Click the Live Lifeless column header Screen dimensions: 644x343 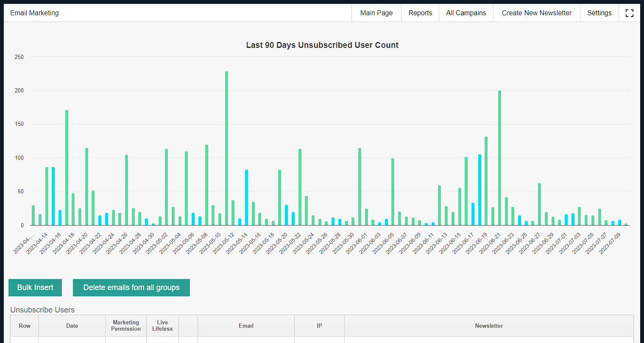pyautogui.click(x=162, y=326)
